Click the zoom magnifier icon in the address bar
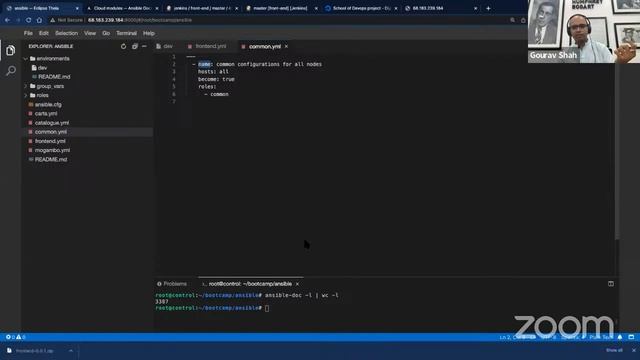Image resolution: width=640 pixels, height=360 pixels. point(513,20)
